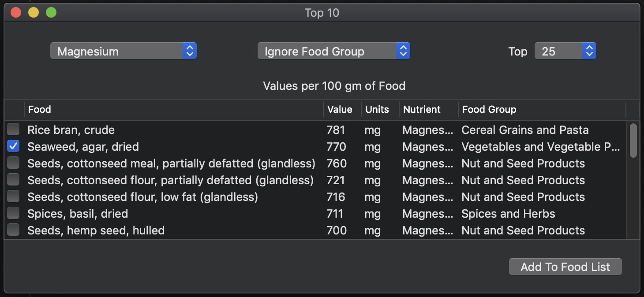Sort by the Value column header

tap(340, 109)
